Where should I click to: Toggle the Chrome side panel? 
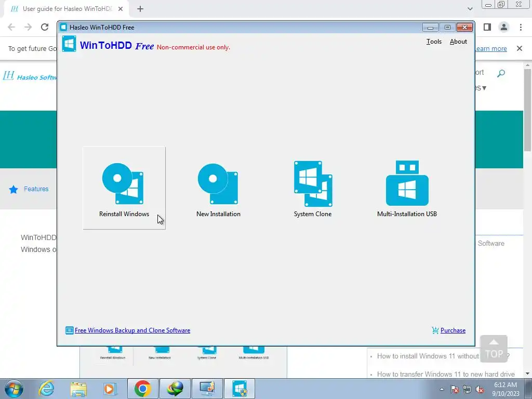[x=487, y=27]
